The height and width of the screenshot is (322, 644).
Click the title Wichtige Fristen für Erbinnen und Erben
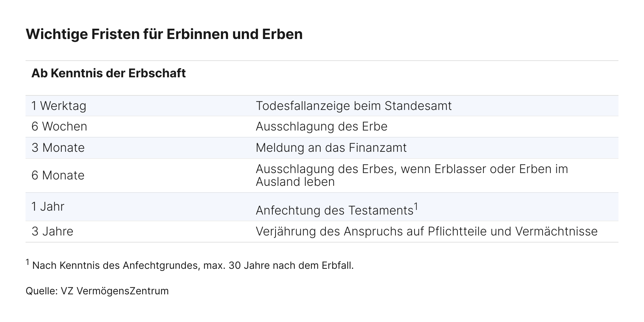[164, 34]
